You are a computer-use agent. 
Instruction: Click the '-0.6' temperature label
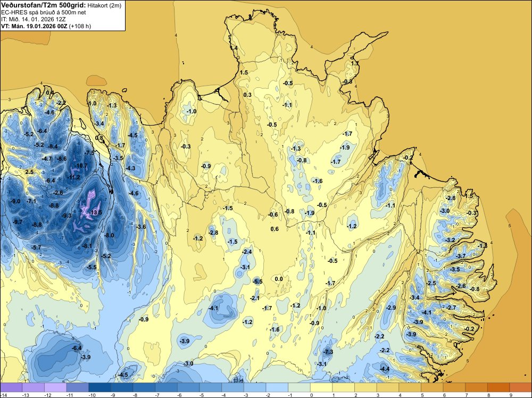[x=273, y=215]
